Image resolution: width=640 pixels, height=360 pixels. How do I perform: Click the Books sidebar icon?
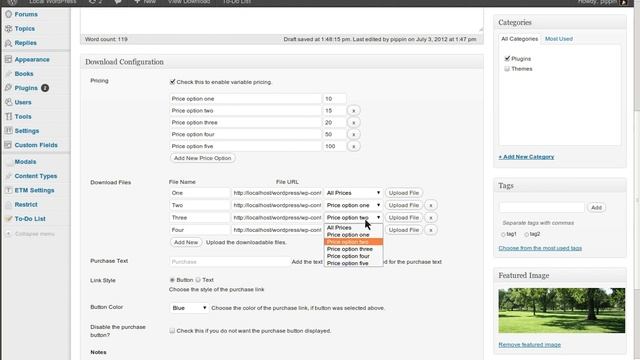(x=8, y=74)
